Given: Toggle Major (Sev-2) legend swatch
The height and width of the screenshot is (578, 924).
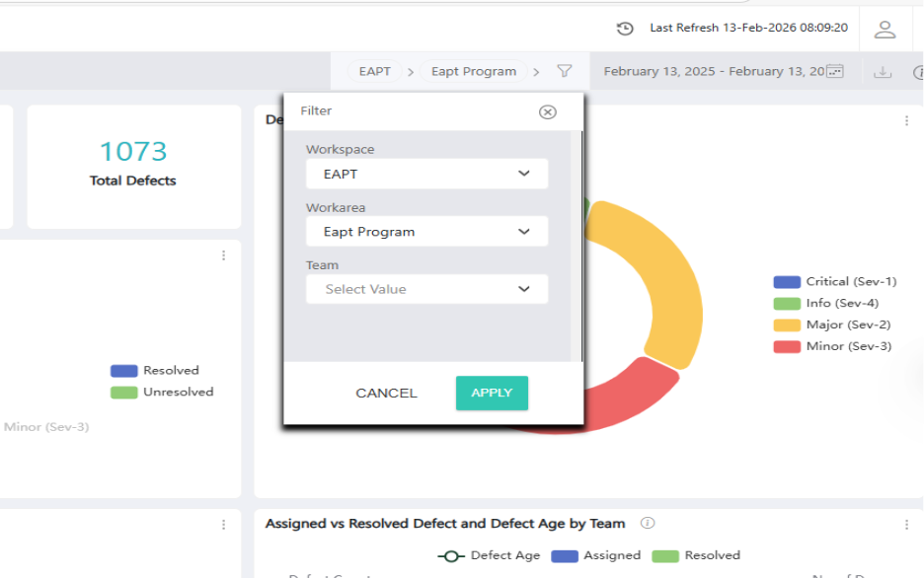Looking at the screenshot, I should [787, 325].
